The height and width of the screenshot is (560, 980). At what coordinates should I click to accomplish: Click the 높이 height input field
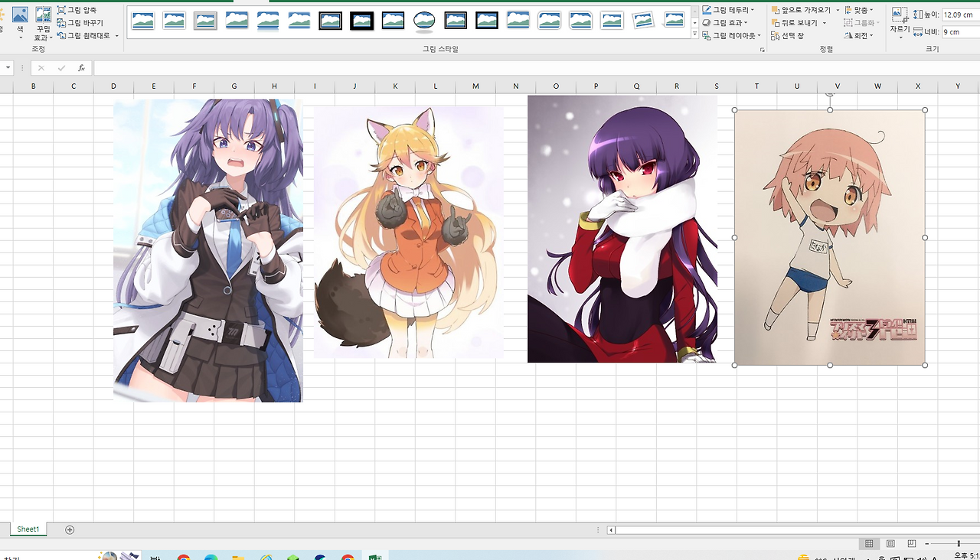(x=959, y=15)
